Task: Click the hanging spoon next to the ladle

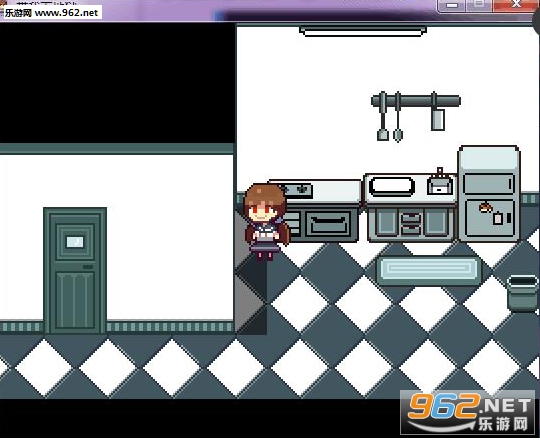Action: point(398,117)
